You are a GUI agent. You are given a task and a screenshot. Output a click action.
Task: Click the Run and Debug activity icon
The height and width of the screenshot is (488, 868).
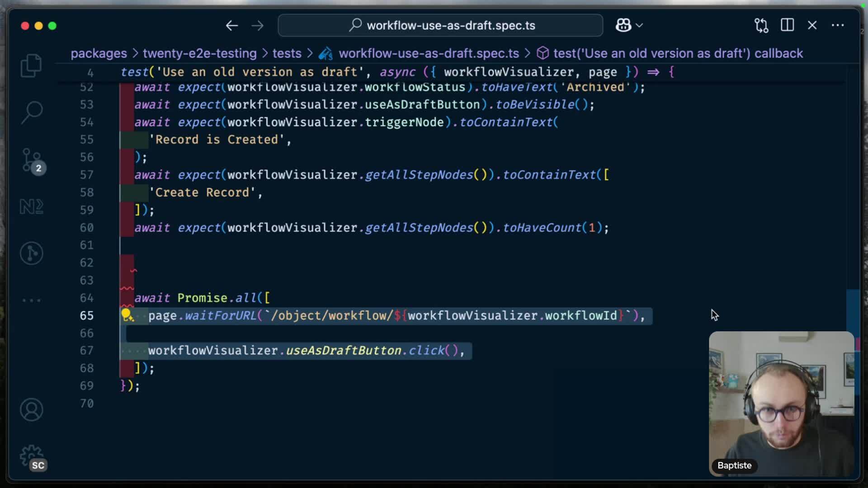[x=31, y=253]
